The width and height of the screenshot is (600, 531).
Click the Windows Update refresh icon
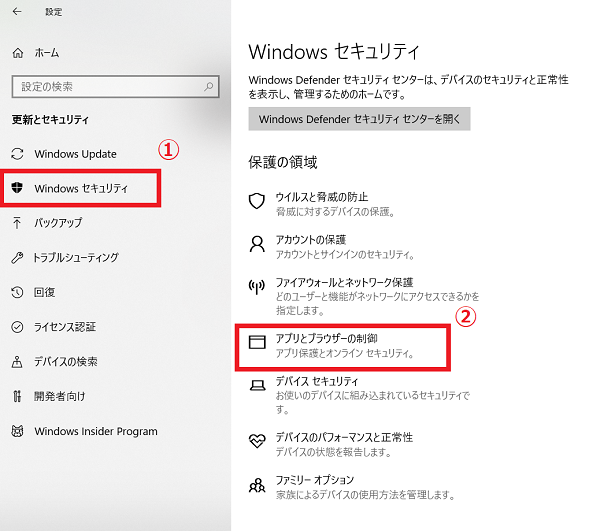pos(17,154)
